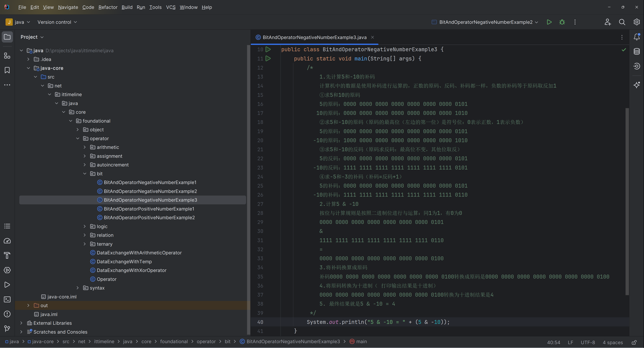The height and width of the screenshot is (348, 644).
Task: Click the green inspection checkmark in editor
Action: 624,50
